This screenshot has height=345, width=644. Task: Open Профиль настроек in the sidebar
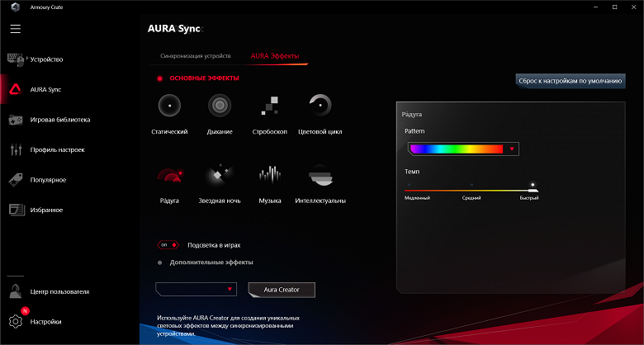[x=57, y=150]
